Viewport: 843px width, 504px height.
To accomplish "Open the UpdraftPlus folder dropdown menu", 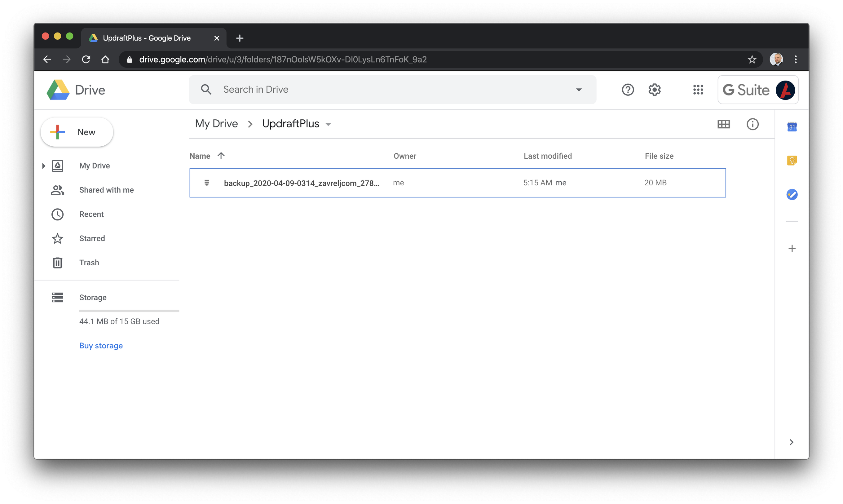I will click(x=328, y=124).
